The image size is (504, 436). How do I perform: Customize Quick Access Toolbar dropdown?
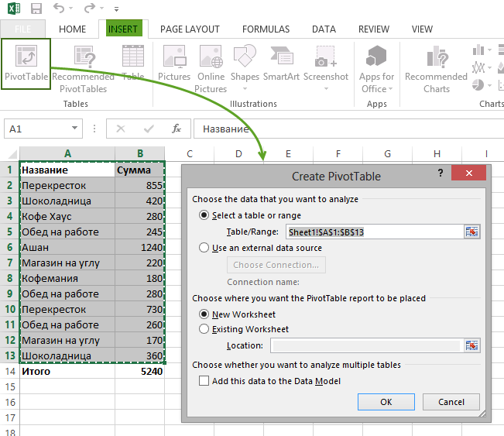tap(116, 9)
